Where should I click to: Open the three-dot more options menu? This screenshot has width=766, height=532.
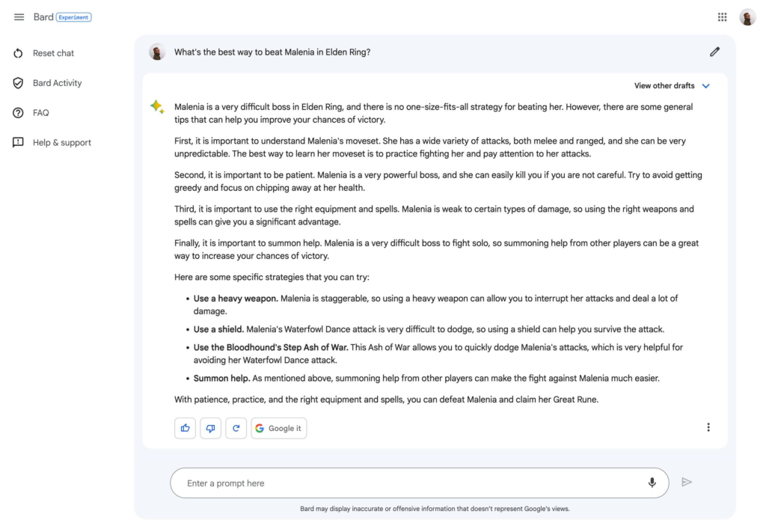tap(708, 427)
